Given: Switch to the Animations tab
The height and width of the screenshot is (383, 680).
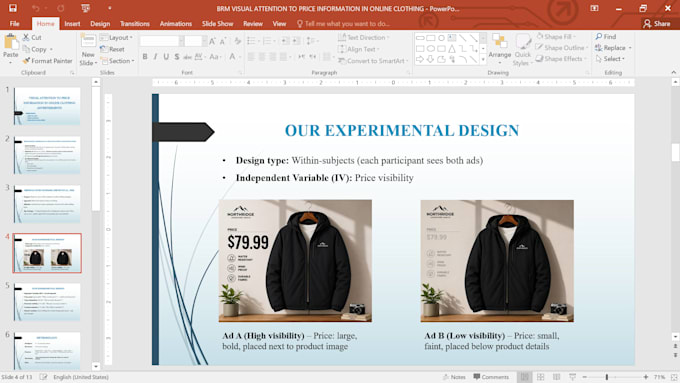Looking at the screenshot, I should [176, 23].
